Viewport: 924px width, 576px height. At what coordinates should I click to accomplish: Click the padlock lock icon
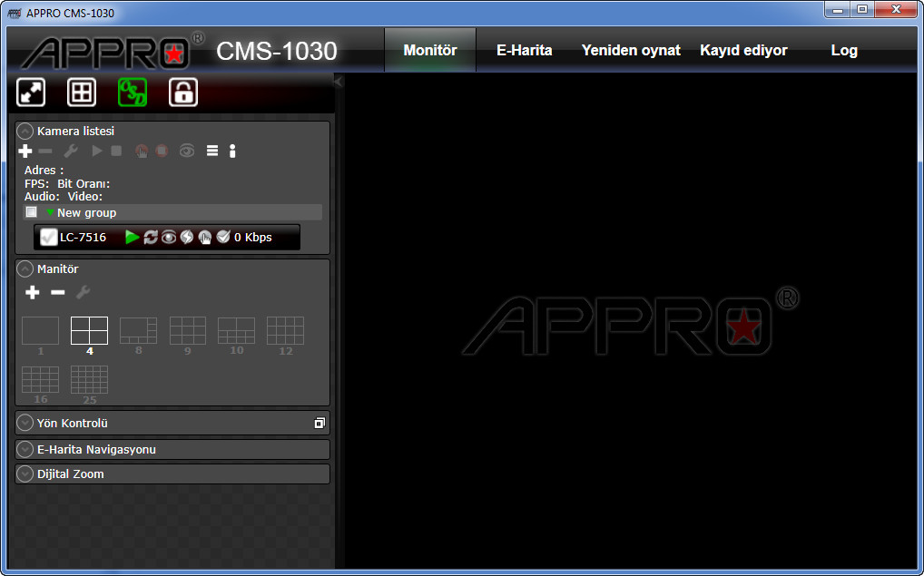(183, 93)
